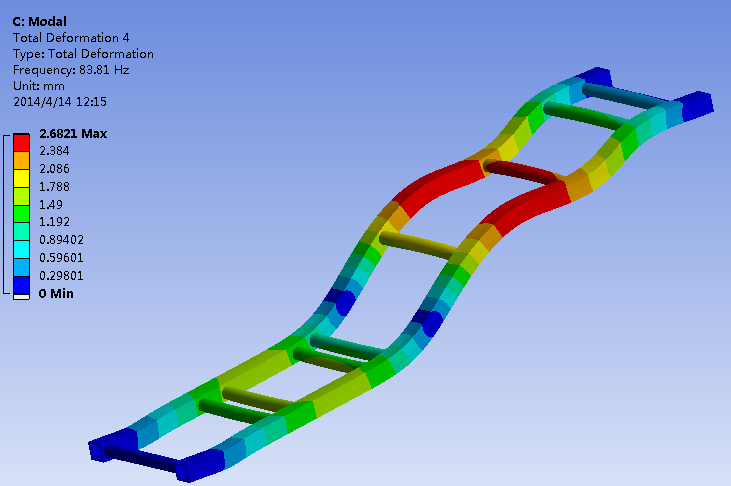731x486 pixels.
Task: Click the light blue legend band above 0.29801
Action: pos(21,268)
